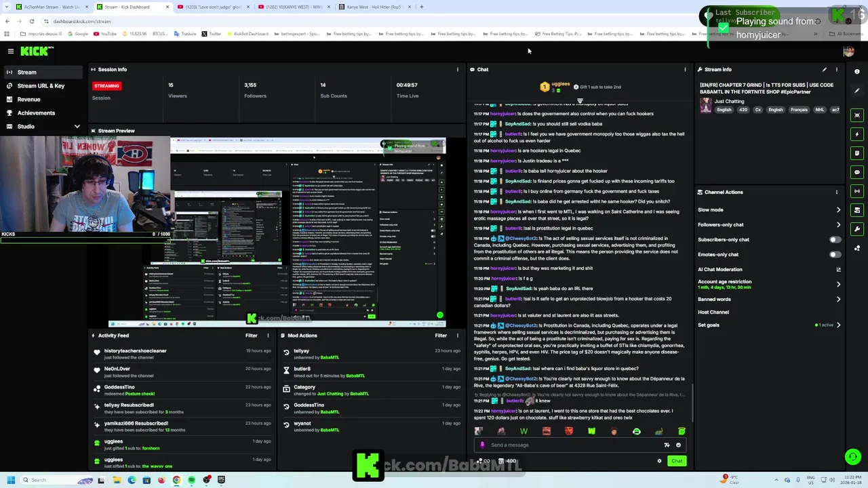Click the Gift 1 sub to take 2nd banner
The width and height of the screenshot is (868, 488).
pos(597,87)
